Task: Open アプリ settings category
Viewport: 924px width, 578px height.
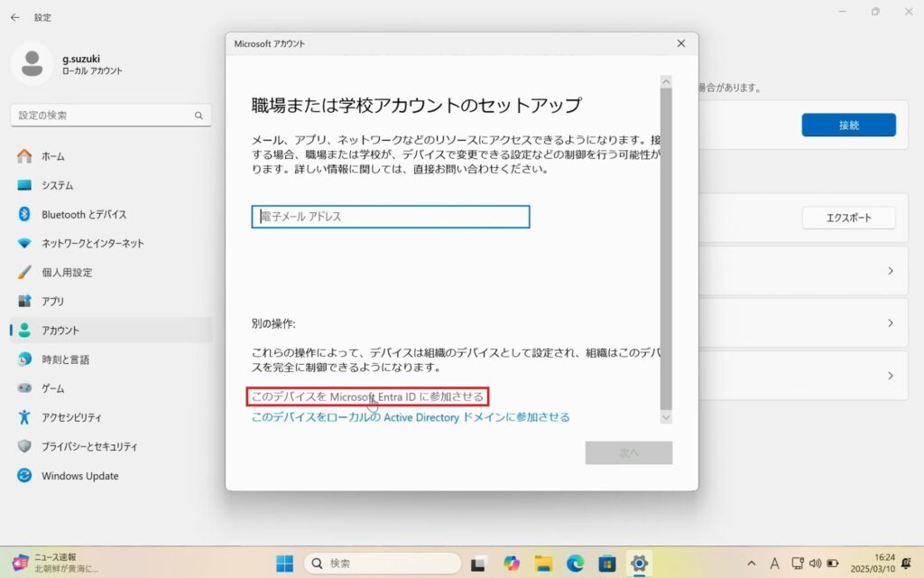Action: coord(111,302)
